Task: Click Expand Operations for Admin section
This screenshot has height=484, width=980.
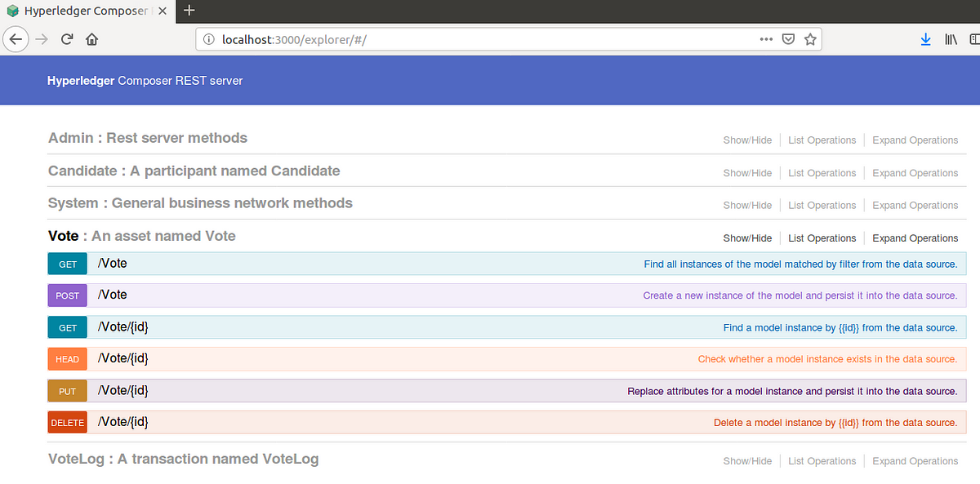Action: pos(915,140)
